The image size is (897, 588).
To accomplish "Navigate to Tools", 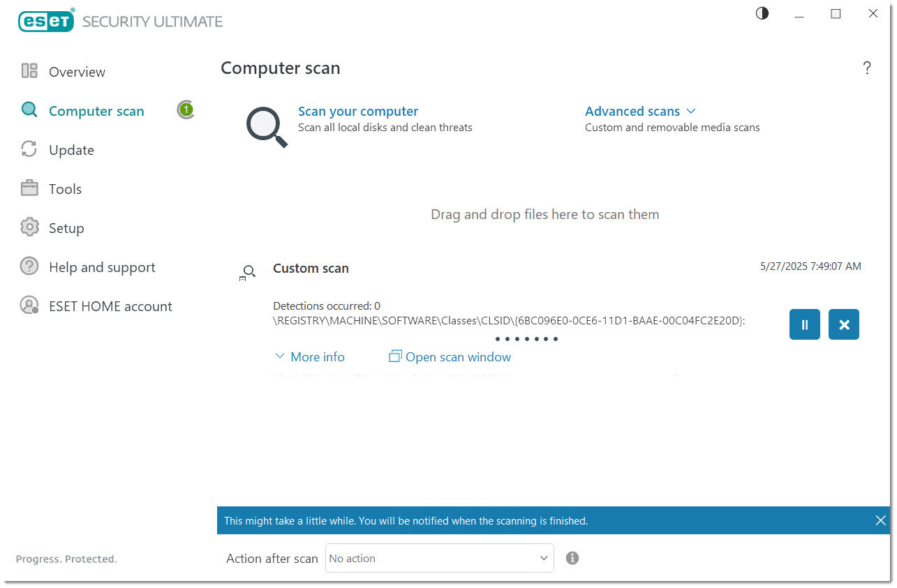I will coord(65,189).
